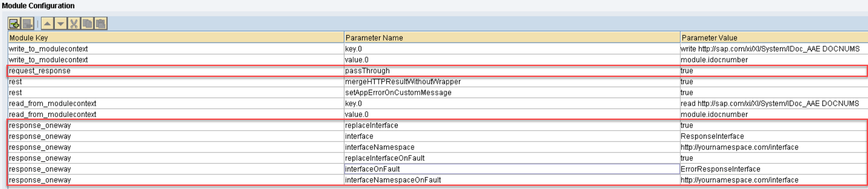Select write_to_modulecontext cell in the value.0 row

click(176, 60)
